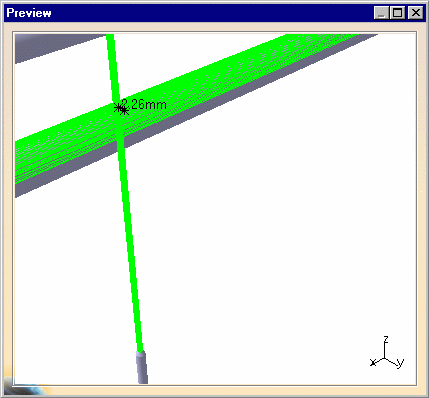Click the origin of the axis compass
429x398 pixels.
coord(385,359)
